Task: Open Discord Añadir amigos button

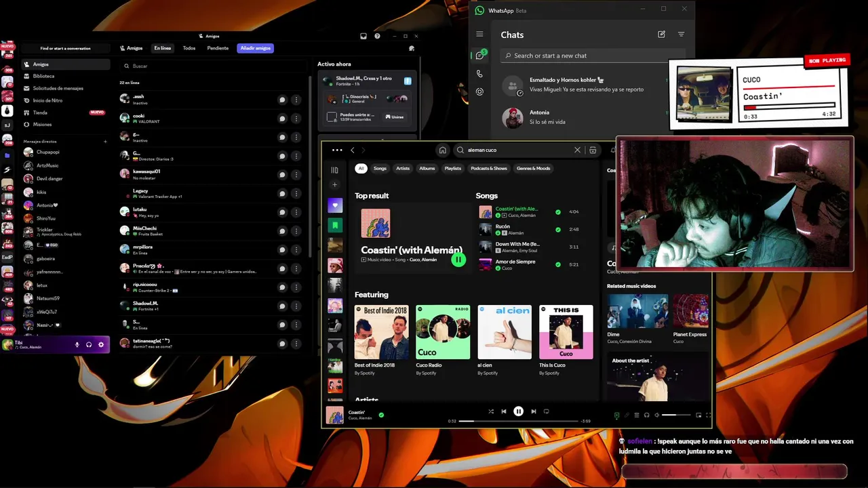Action: click(x=255, y=48)
